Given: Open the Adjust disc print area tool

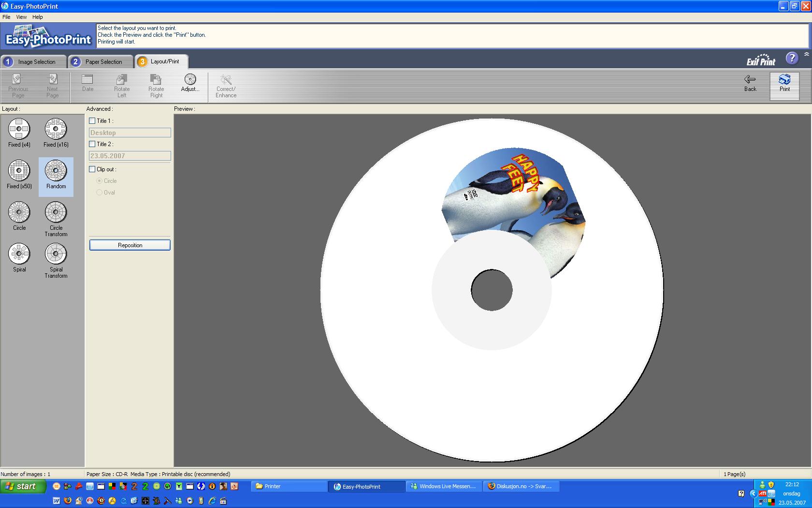Looking at the screenshot, I should tap(190, 83).
